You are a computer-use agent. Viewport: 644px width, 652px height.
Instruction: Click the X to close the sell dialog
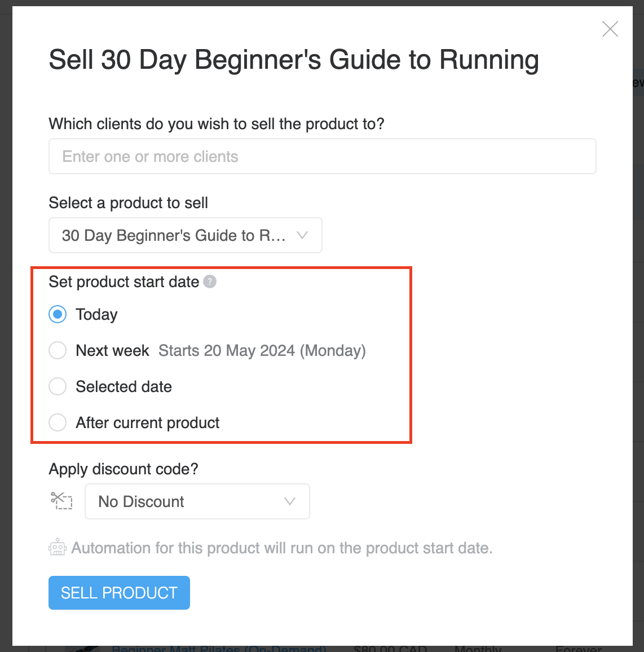(610, 29)
